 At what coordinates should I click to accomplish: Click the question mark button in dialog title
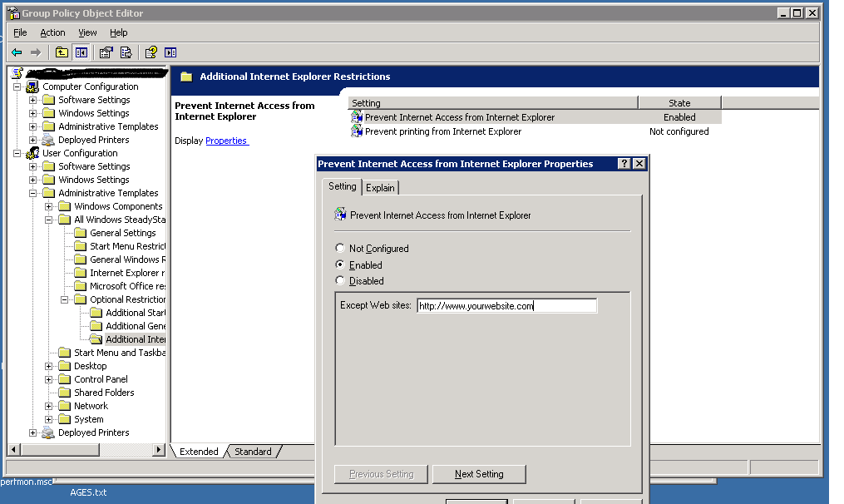[x=624, y=164]
